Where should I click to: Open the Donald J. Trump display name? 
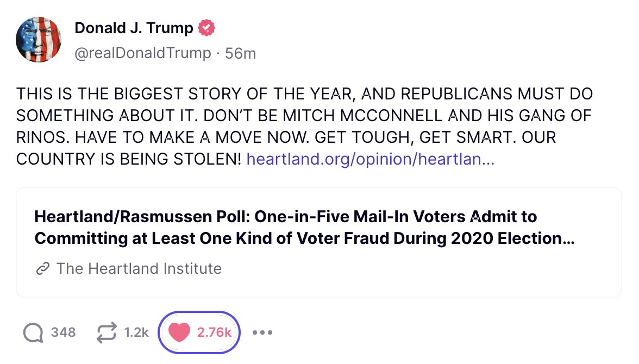click(134, 28)
